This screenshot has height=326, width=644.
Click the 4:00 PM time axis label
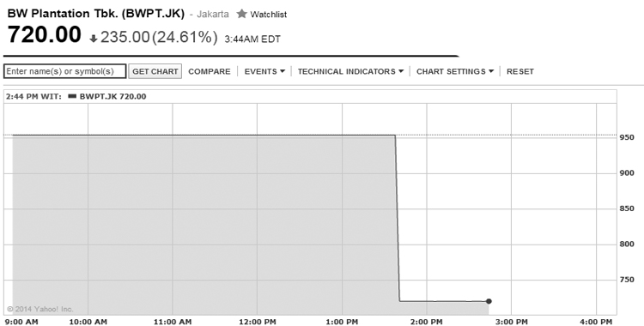(596, 322)
